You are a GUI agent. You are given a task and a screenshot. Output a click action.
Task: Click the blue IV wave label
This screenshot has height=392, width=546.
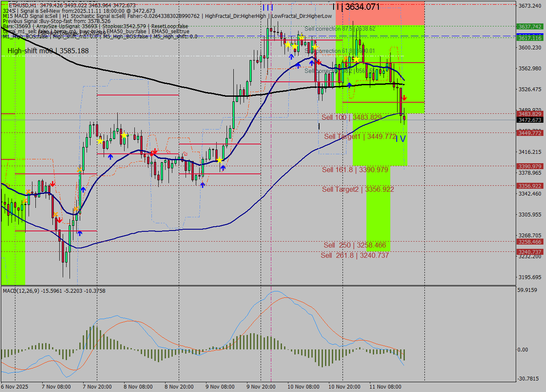point(401,138)
